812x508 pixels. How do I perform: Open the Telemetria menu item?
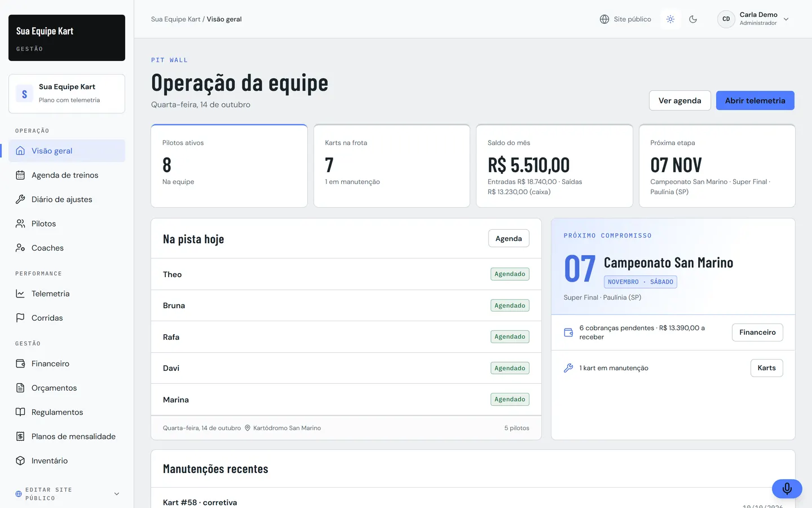point(67,294)
